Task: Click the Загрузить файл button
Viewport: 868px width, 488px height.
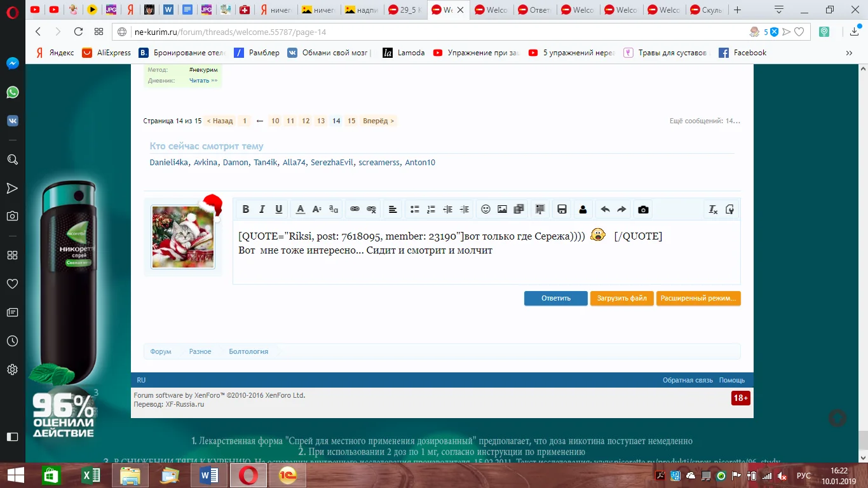Action: click(622, 298)
